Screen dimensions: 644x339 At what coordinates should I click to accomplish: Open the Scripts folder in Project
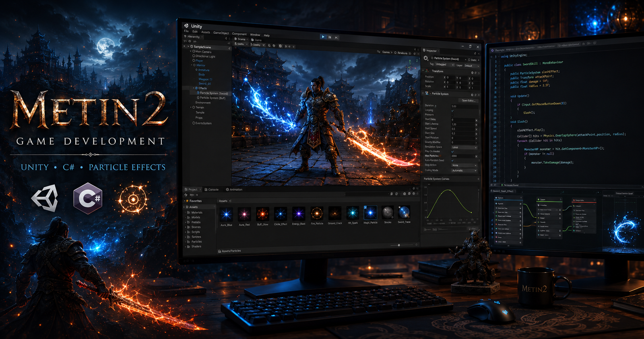coord(194,232)
